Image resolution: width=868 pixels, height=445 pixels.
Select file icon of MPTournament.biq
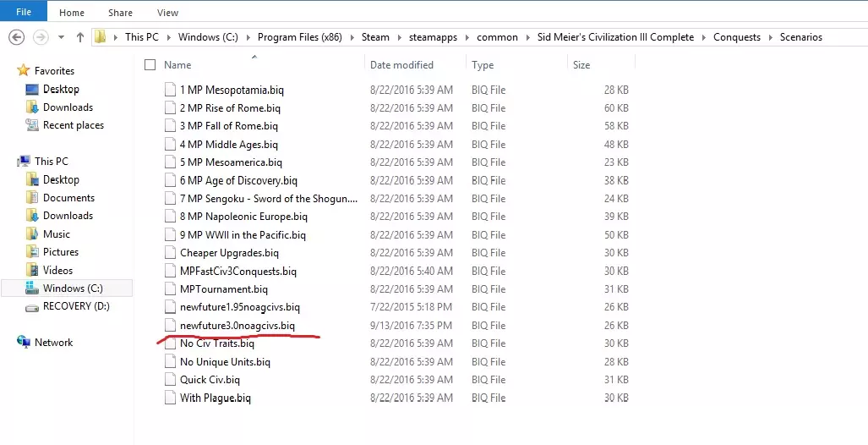click(170, 288)
